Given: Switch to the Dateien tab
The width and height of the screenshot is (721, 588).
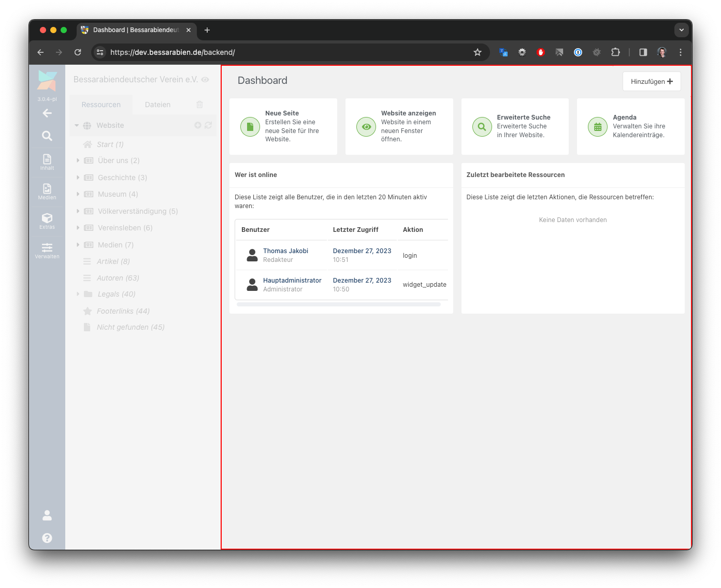Looking at the screenshot, I should click(157, 105).
